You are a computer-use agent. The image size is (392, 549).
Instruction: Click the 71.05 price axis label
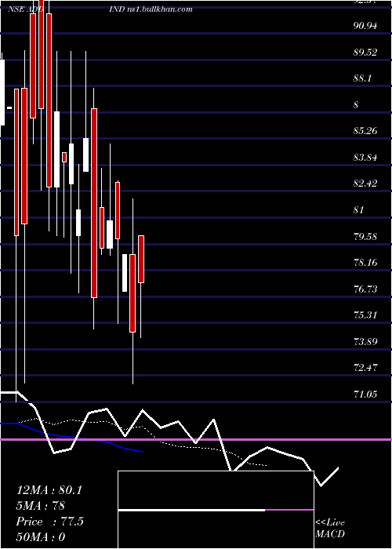[x=365, y=394]
